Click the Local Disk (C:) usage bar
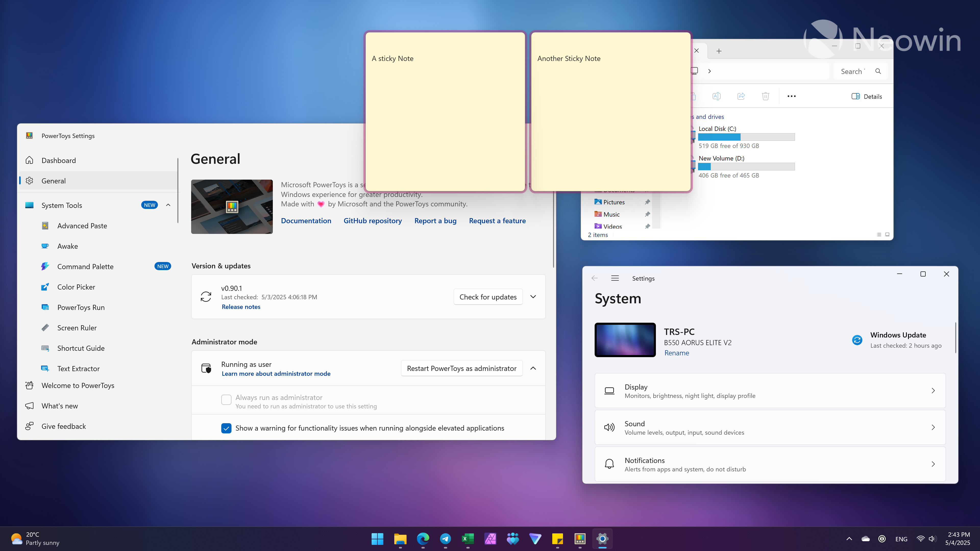 (x=746, y=137)
